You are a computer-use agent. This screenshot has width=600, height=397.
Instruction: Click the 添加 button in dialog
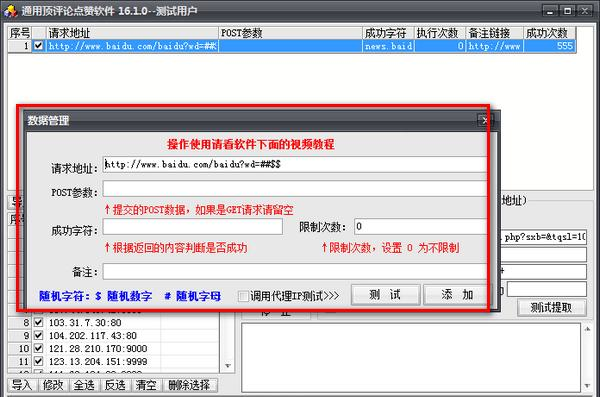(457, 295)
